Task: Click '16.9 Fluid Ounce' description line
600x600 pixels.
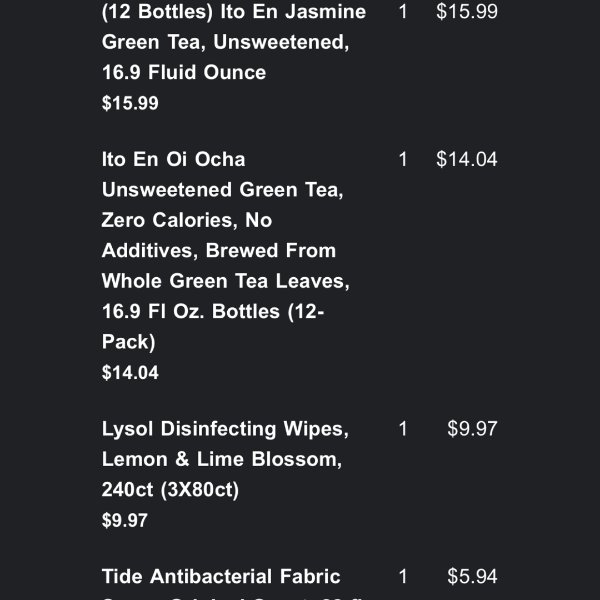Action: 184,72
